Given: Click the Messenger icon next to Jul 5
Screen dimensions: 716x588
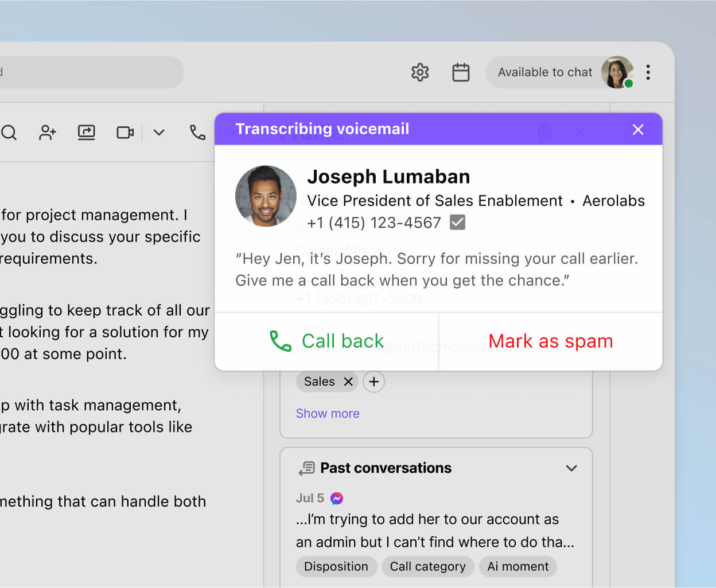Looking at the screenshot, I should [335, 498].
